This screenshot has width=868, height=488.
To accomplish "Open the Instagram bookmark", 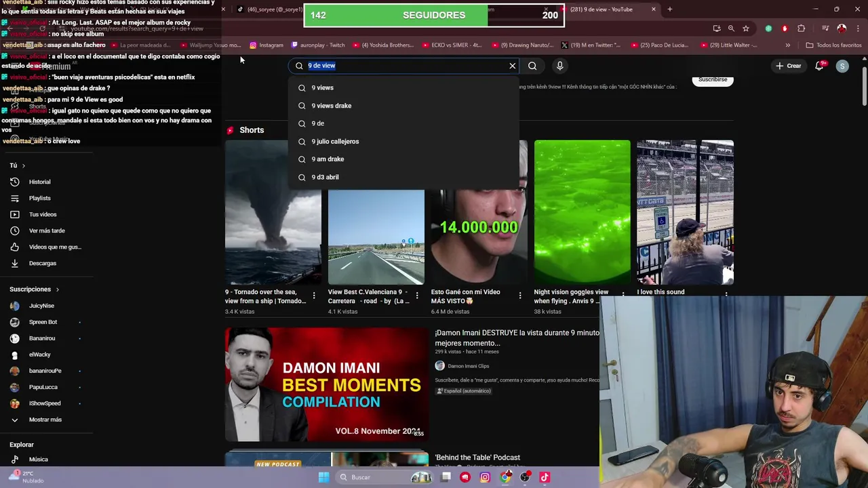I will [x=267, y=45].
